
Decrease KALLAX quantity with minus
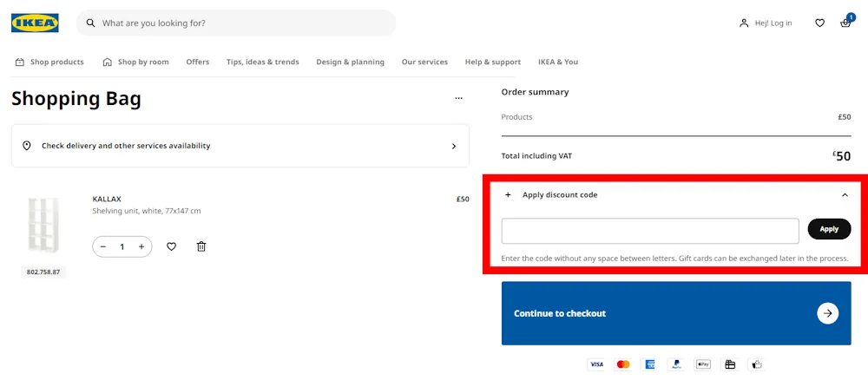pyautogui.click(x=103, y=246)
